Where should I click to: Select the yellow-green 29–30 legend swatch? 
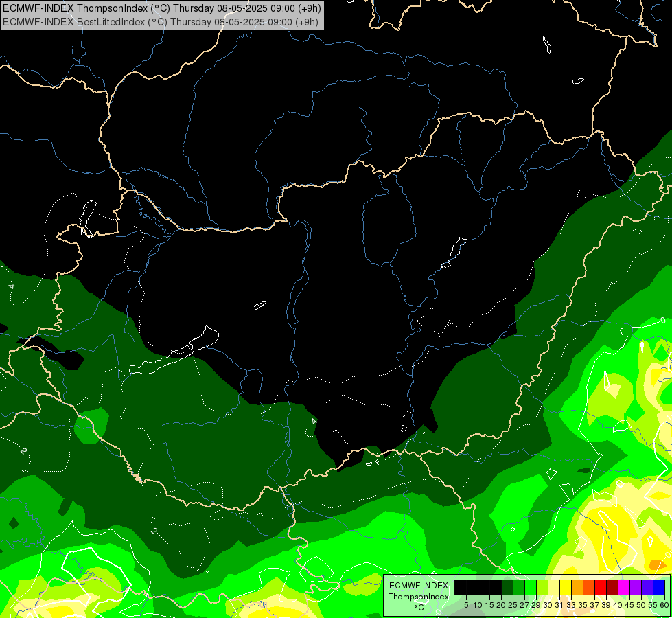542,587
